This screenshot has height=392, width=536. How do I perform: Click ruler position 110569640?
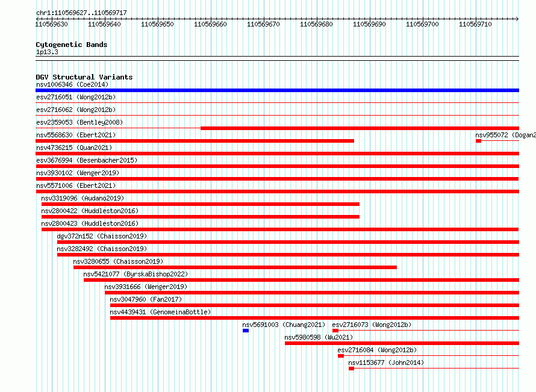point(105,24)
